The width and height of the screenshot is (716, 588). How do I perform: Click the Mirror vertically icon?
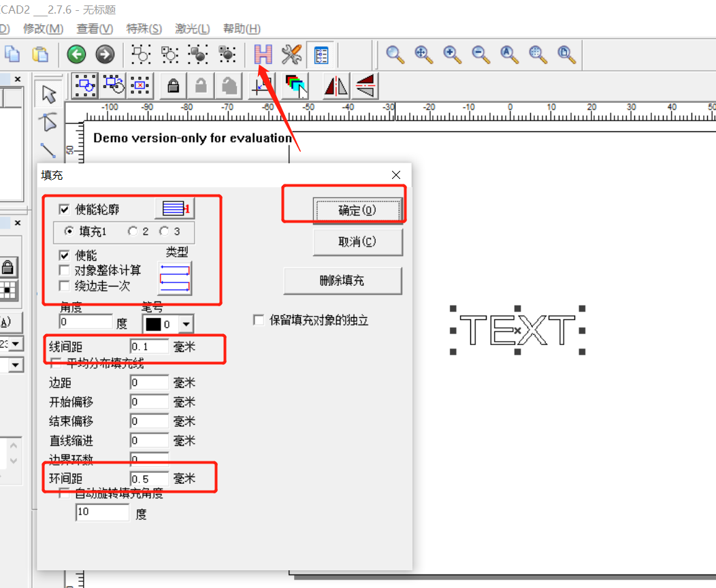coord(365,86)
